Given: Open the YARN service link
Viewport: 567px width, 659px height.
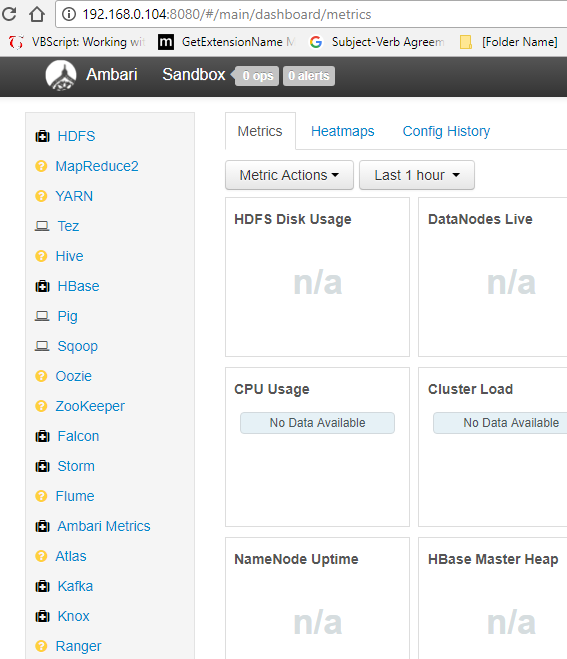Looking at the screenshot, I should pyautogui.click(x=74, y=196).
